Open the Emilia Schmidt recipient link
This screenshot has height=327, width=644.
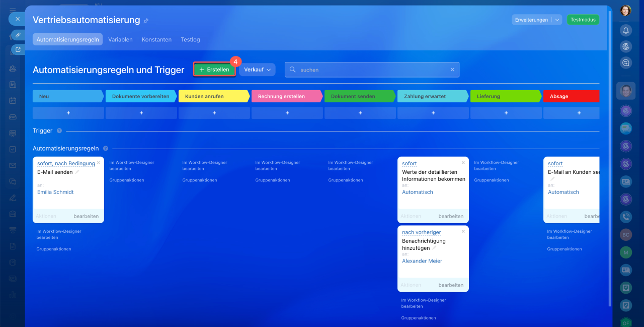[x=55, y=192]
